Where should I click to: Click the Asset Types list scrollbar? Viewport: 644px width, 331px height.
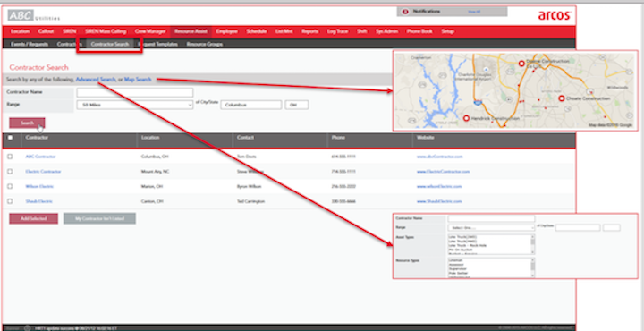pos(533,245)
